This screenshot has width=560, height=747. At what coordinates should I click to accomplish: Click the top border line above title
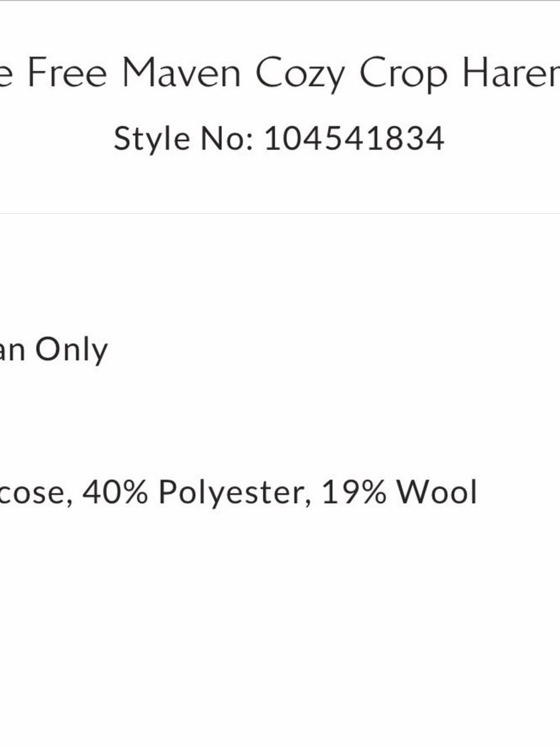[x=280, y=1]
